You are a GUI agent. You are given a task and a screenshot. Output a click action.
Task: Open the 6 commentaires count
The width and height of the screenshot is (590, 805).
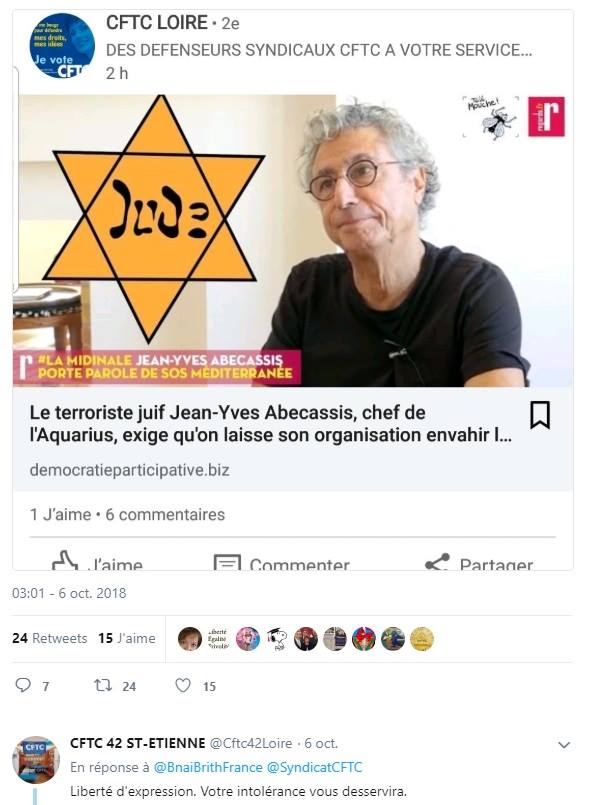coord(165,514)
